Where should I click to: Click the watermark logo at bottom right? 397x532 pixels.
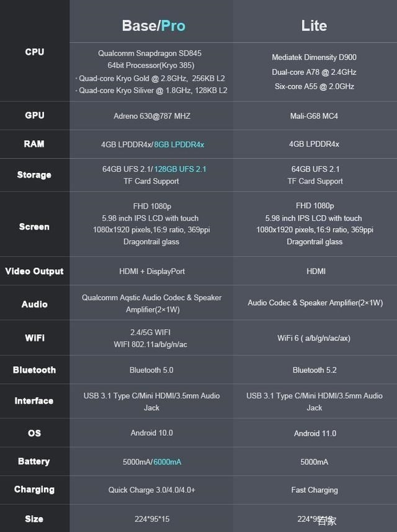(x=326, y=521)
